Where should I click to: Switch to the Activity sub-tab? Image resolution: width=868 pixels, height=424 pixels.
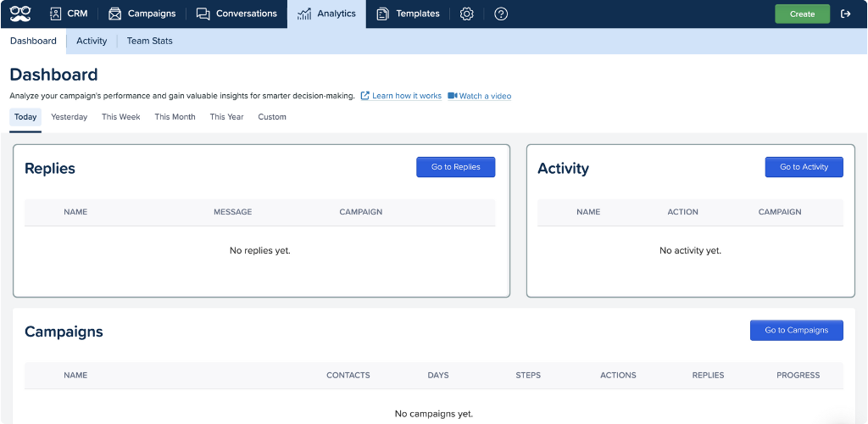pos(92,41)
